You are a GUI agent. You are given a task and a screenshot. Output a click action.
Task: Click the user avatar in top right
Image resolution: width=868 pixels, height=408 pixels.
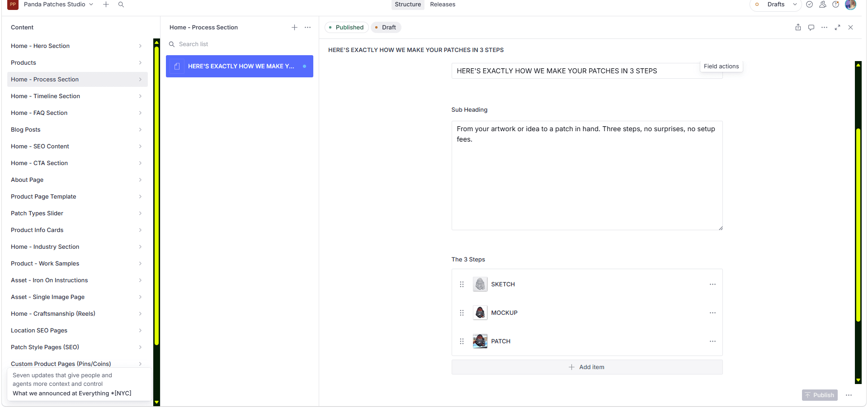click(x=850, y=5)
